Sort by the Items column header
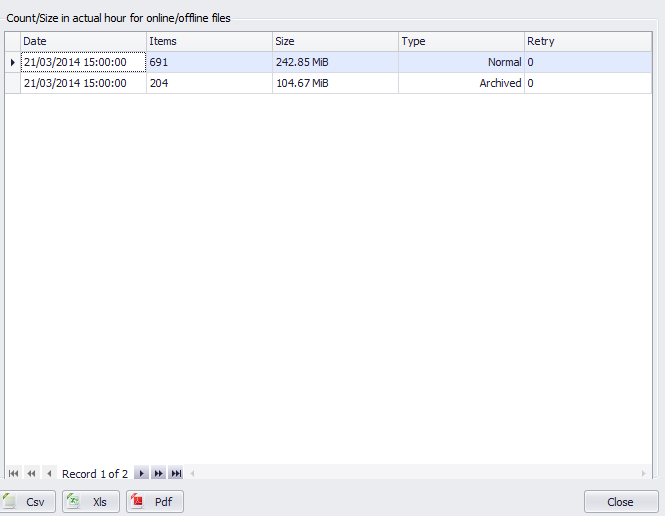The image size is (665, 516). (x=210, y=42)
